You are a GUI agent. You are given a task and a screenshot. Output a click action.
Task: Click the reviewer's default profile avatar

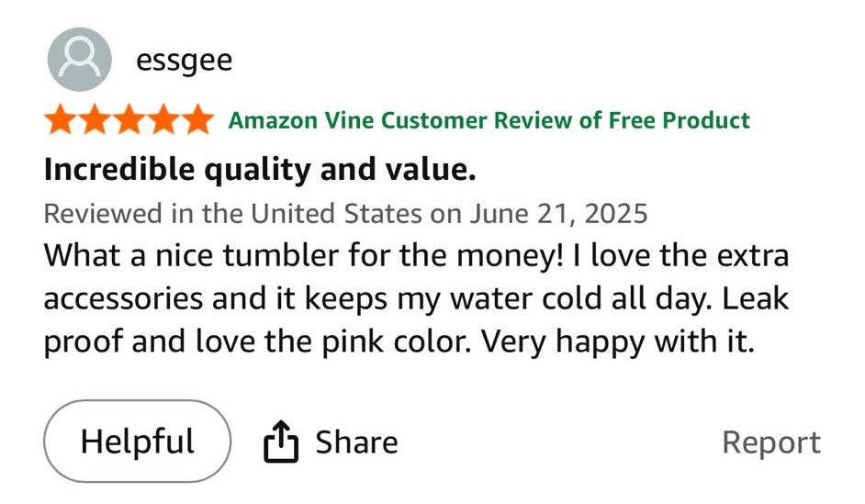pyautogui.click(x=80, y=60)
